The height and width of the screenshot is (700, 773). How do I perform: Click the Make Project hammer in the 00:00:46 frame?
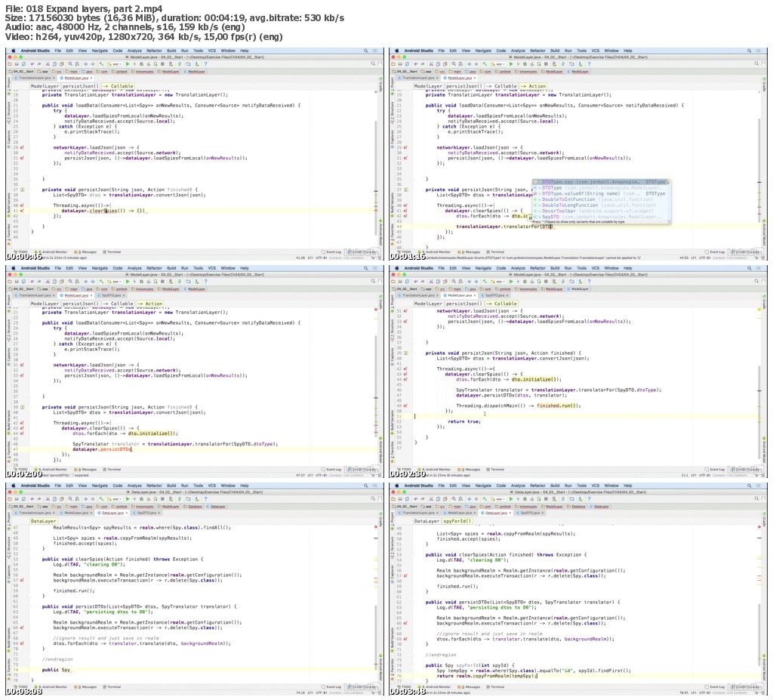(102, 64)
